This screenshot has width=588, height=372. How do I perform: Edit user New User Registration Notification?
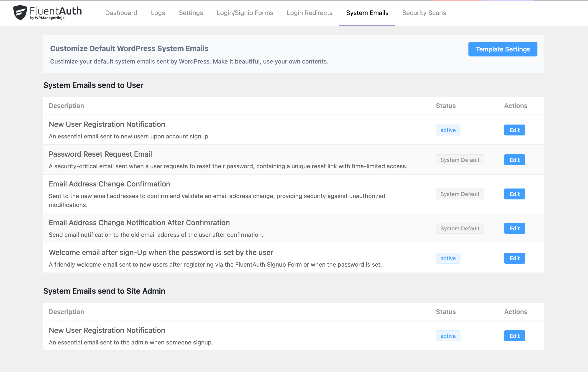click(514, 130)
